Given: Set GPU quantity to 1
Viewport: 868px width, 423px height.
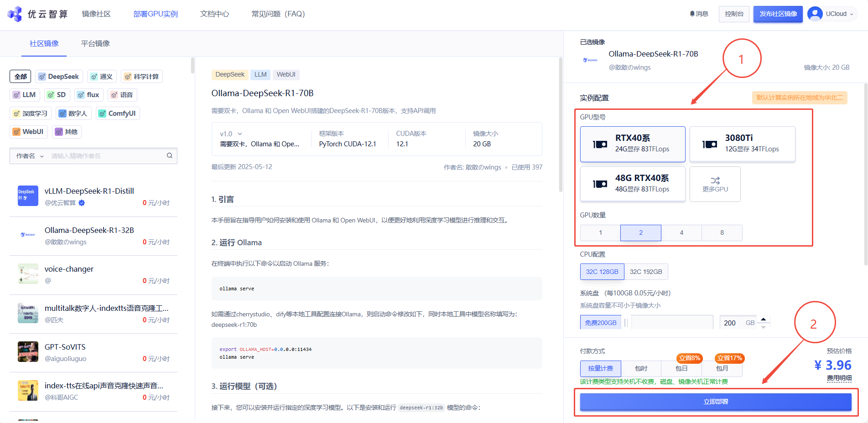Looking at the screenshot, I should pyautogui.click(x=600, y=233).
